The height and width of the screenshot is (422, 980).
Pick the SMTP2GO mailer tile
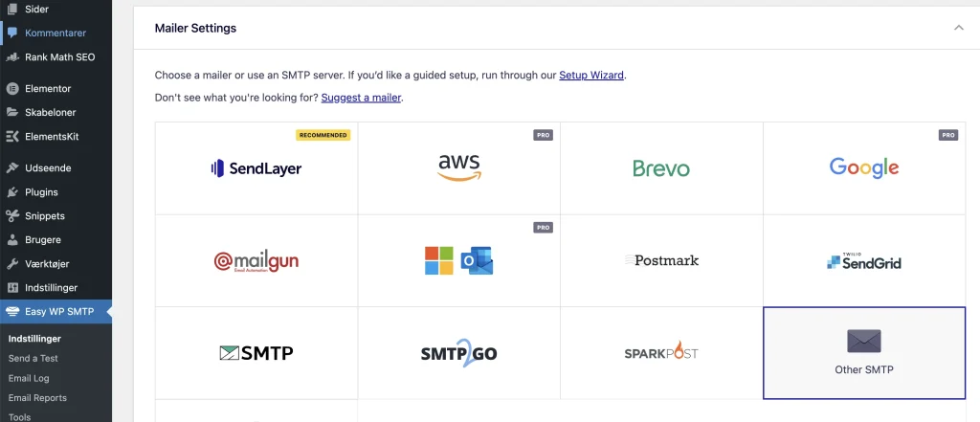point(459,353)
